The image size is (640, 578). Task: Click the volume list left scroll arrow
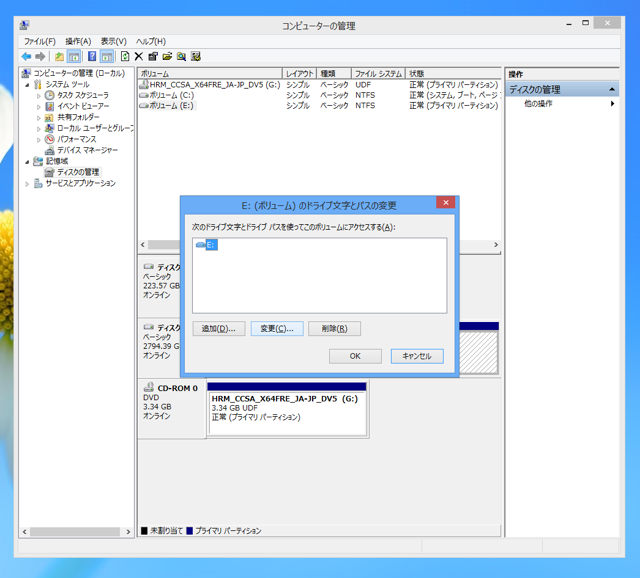(x=143, y=245)
